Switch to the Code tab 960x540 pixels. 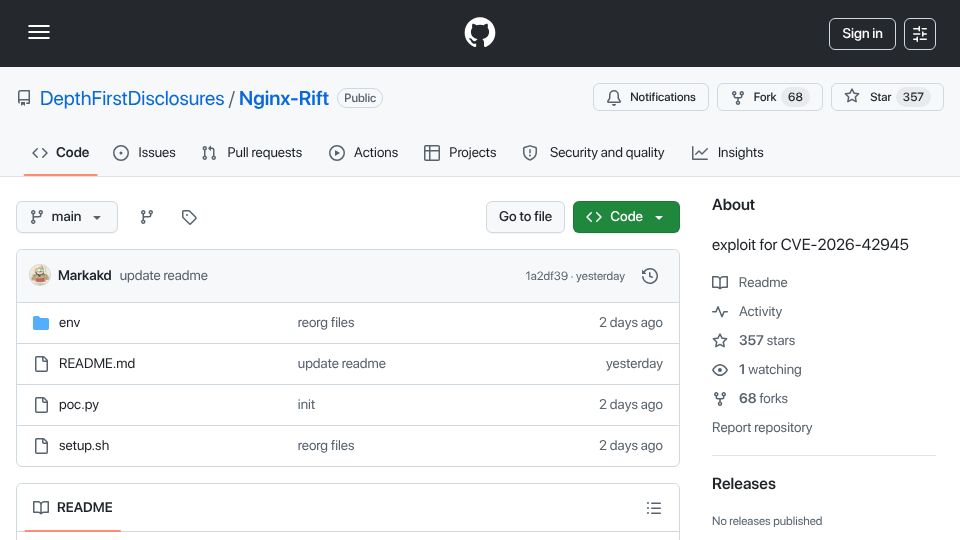[61, 152]
